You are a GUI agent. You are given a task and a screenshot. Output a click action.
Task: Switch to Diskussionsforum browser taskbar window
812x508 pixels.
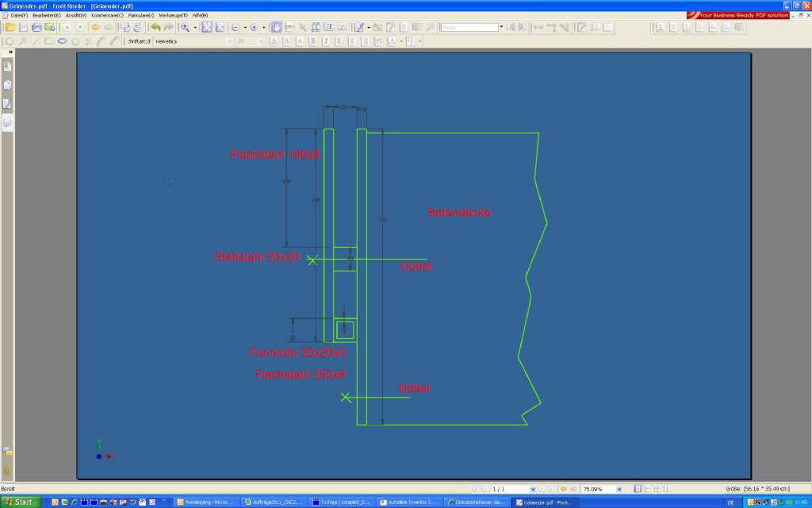(477, 502)
